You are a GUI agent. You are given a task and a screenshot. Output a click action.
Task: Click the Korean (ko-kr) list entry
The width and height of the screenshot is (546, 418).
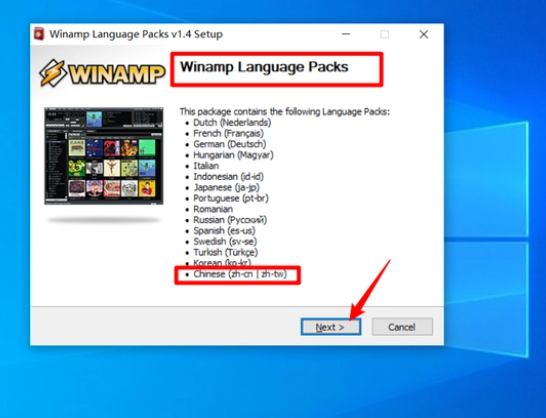pyautogui.click(x=222, y=262)
